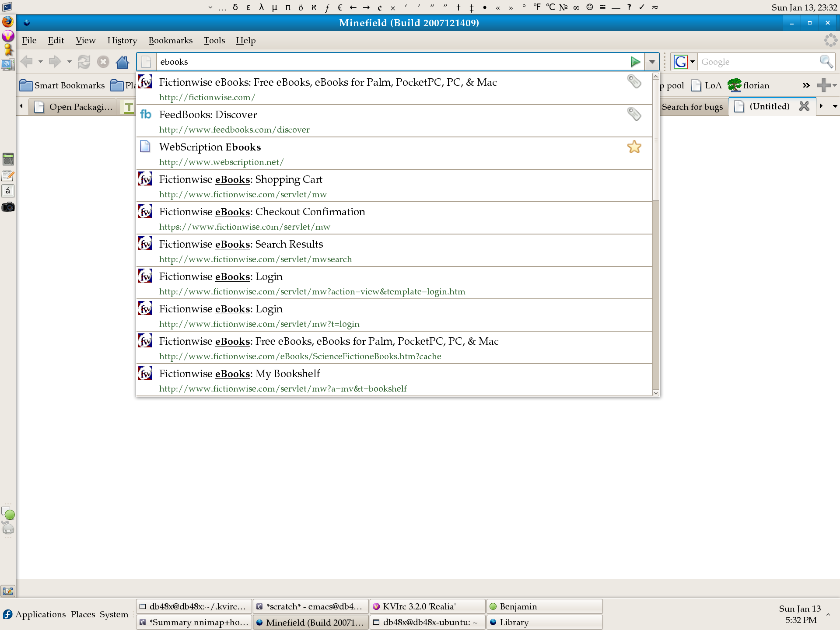Open the search engine chooser dropdown

pos(693,62)
